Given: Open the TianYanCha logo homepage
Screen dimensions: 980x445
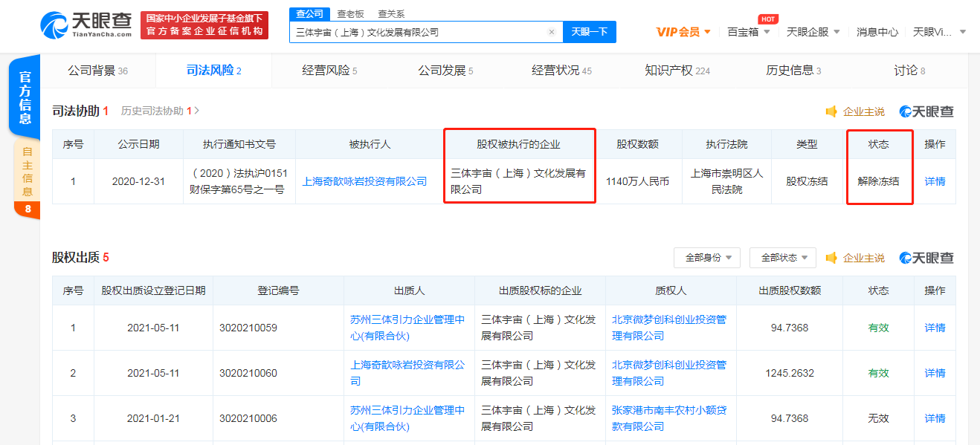Looking at the screenshot, I should [x=86, y=25].
